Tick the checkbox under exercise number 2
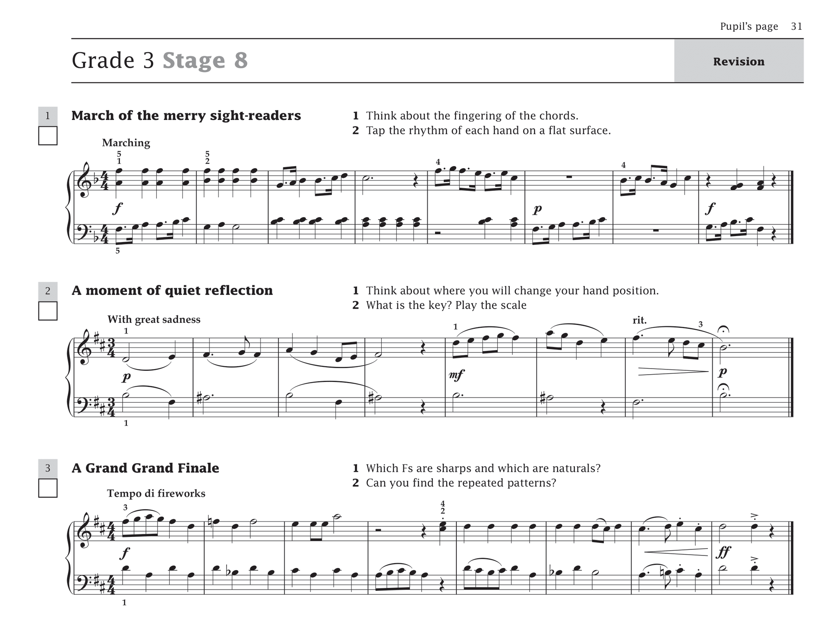 [48, 311]
